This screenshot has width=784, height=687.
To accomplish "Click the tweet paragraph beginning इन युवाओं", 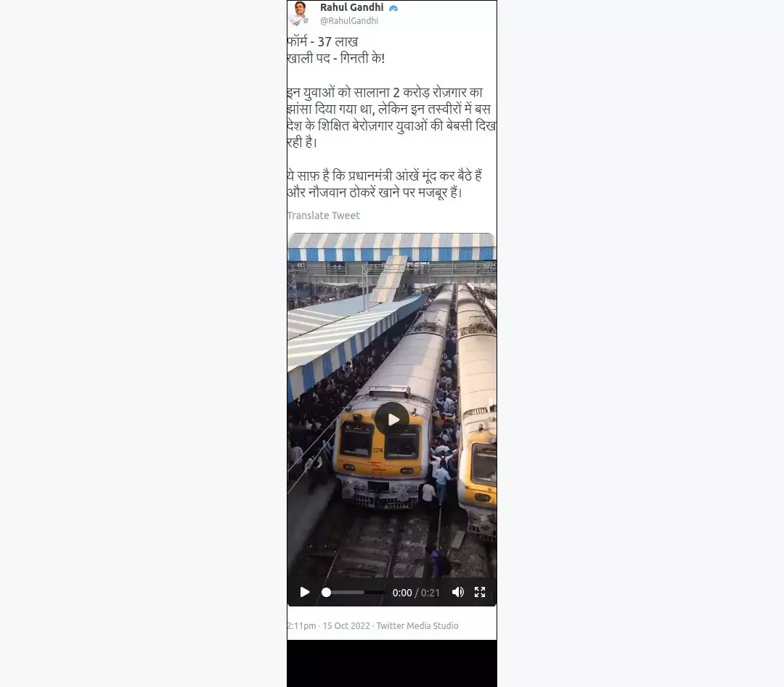I will (391, 118).
